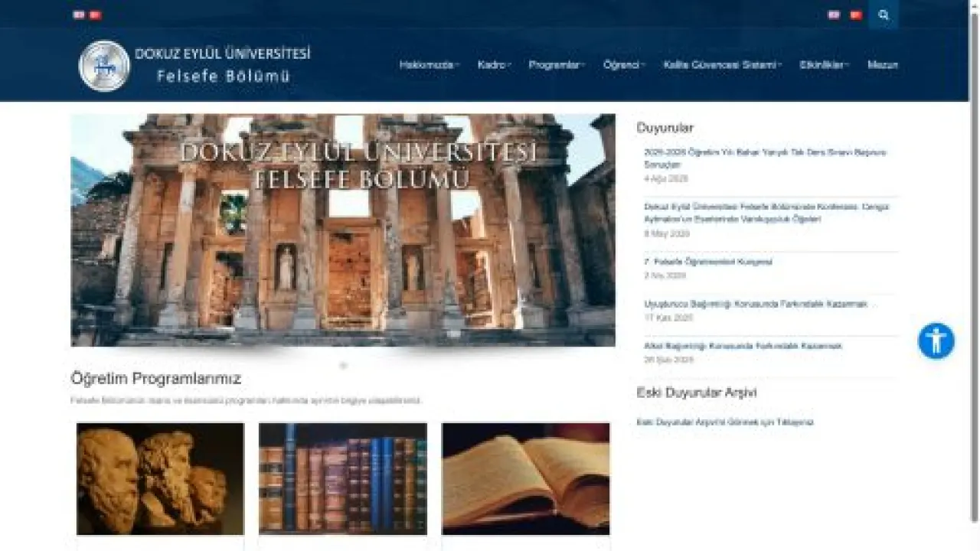
Task: Expand the Kalite Güvencesi Sistemi dropdown
Action: [723, 65]
